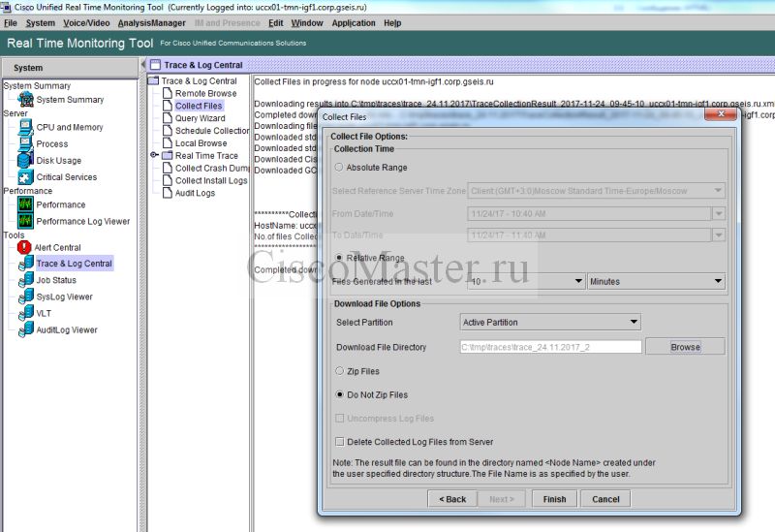Open the VLT tool icon
775x532 pixels.
pos(26,313)
